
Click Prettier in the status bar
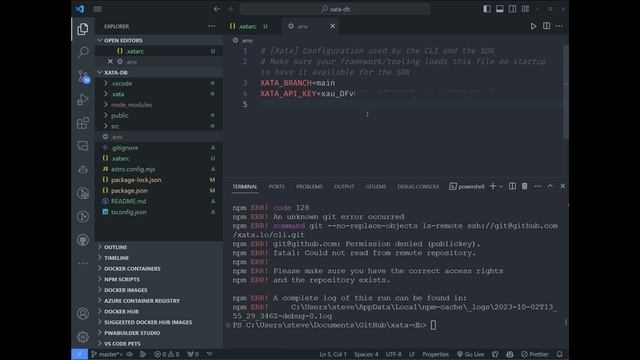coord(535,354)
